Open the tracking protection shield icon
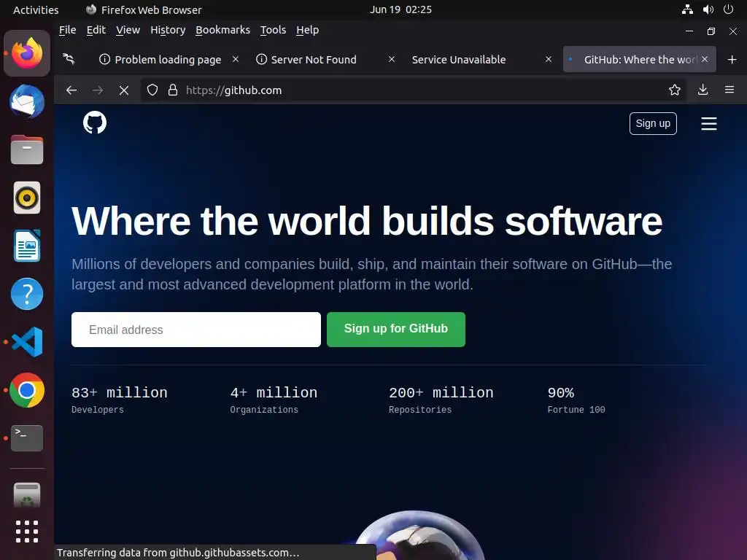 pos(152,90)
